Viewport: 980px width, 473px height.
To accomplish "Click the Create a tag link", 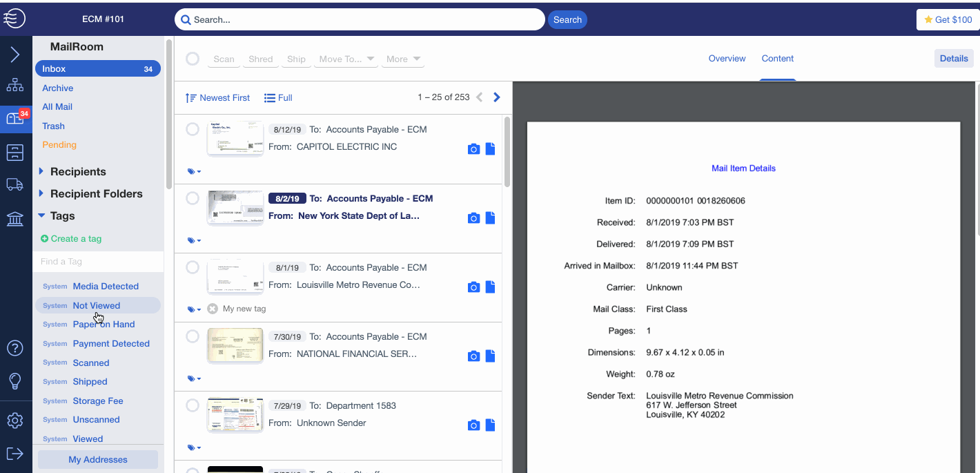I will click(x=71, y=239).
